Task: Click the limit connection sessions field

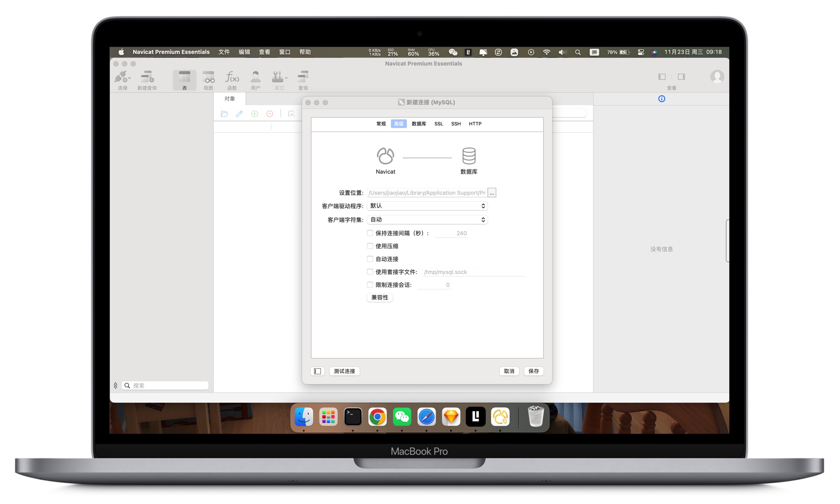Action: tap(434, 285)
